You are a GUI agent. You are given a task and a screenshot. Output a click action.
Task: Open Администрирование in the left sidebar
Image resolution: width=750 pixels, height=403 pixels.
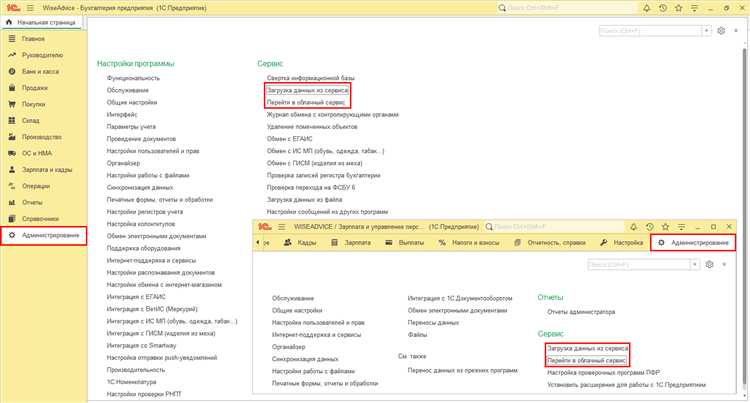[x=44, y=235]
